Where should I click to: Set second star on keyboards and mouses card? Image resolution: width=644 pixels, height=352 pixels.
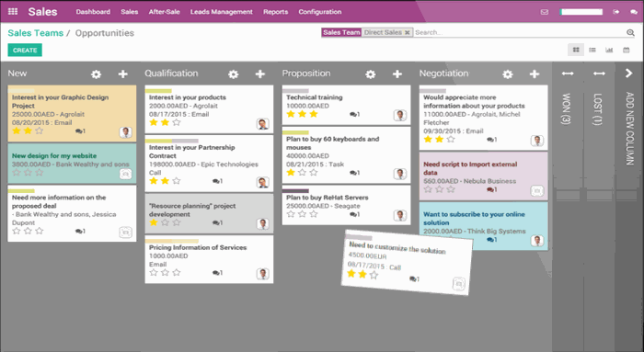click(x=303, y=172)
